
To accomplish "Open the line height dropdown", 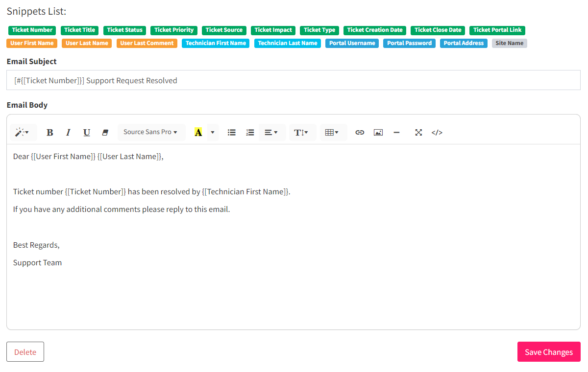I will (x=302, y=132).
